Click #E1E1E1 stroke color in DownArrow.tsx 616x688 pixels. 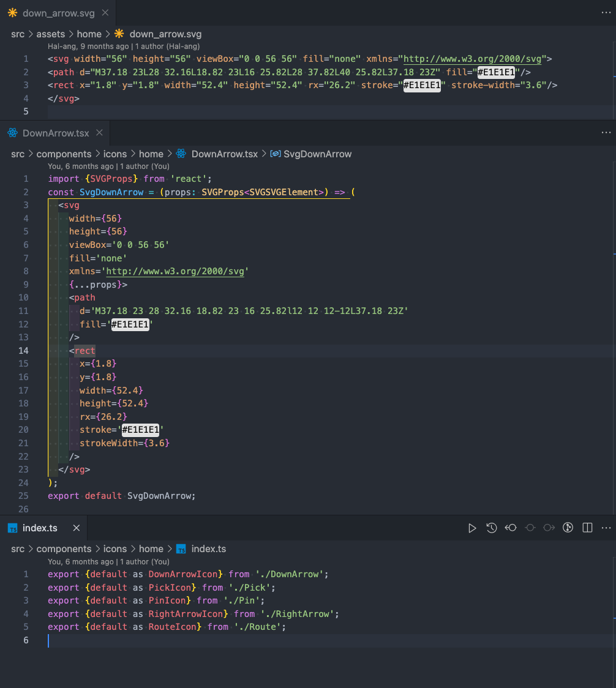(x=140, y=430)
